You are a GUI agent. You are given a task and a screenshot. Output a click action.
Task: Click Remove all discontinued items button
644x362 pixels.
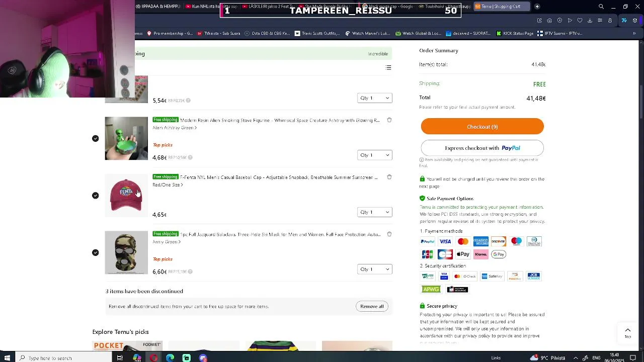tap(372, 306)
